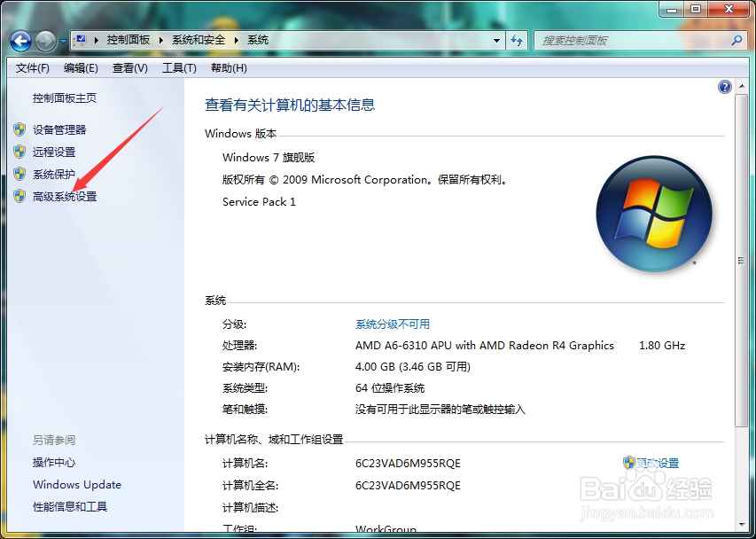Go to 控制面板主页
Viewport: 756px width, 539px height.
point(65,98)
